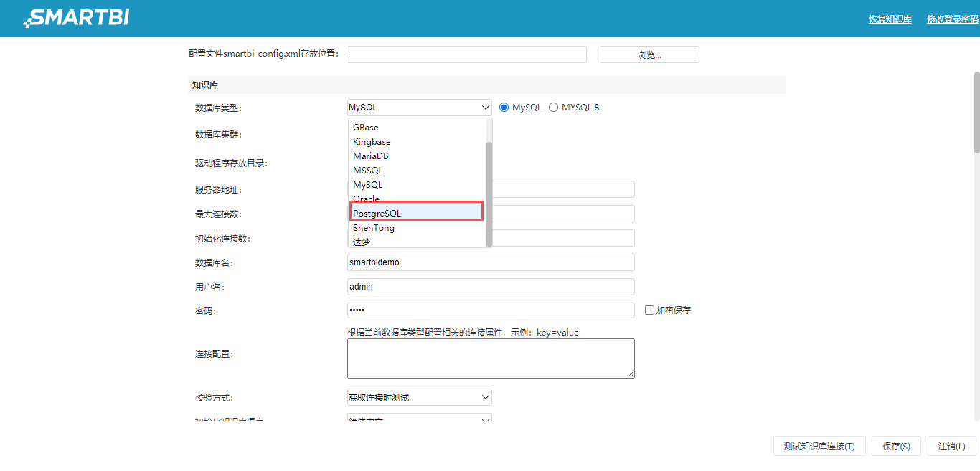The width and height of the screenshot is (980, 471).
Task: Choose PostgreSQL from the list
Action: pos(417,213)
